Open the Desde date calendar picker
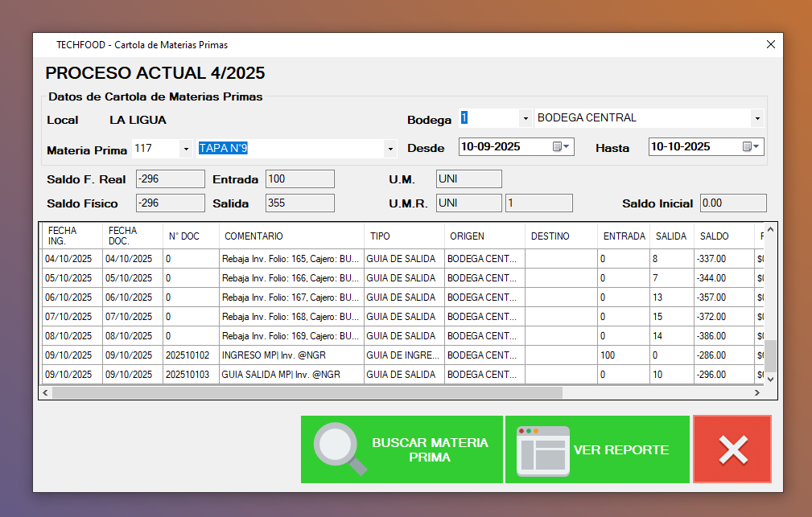This screenshot has width=812, height=517. pyautogui.click(x=561, y=146)
